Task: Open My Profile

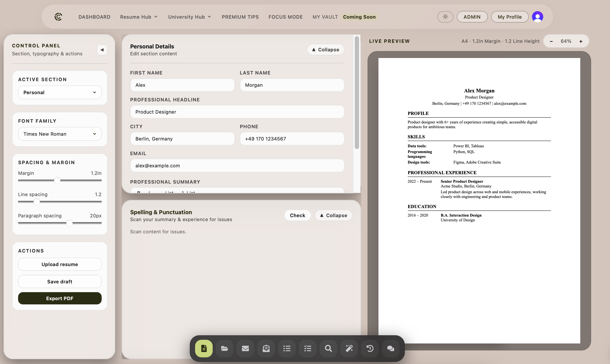Action: 510,17
